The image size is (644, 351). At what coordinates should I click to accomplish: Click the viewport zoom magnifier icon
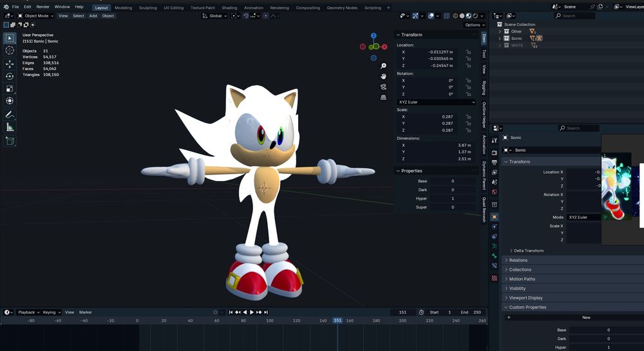pyautogui.click(x=383, y=66)
